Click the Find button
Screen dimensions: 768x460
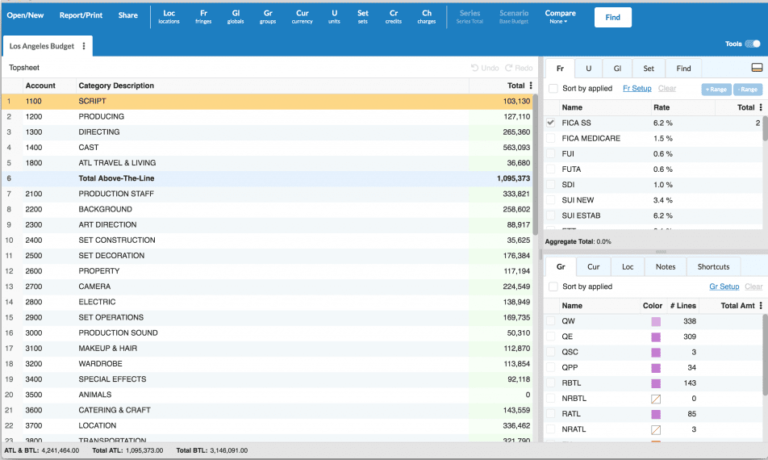coord(612,17)
